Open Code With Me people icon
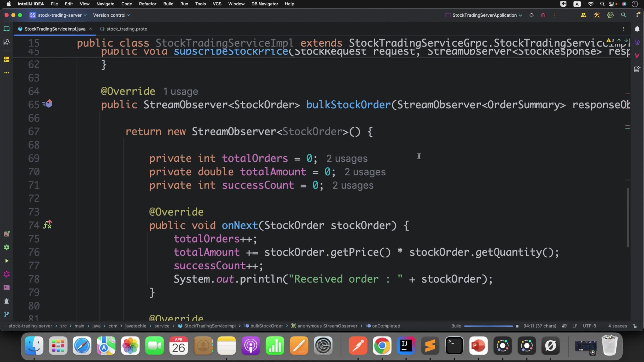Viewport: 644px width, 362px height. coord(583,15)
